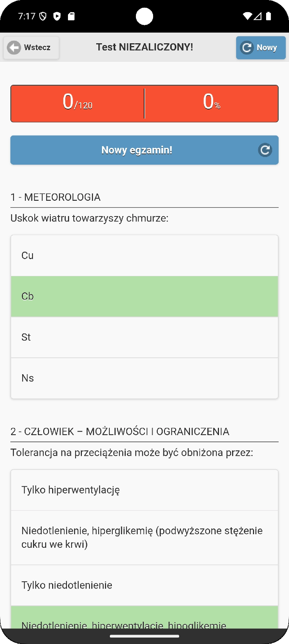Select answer Tylko hiperwentylację
The image size is (289, 644).
144,490
